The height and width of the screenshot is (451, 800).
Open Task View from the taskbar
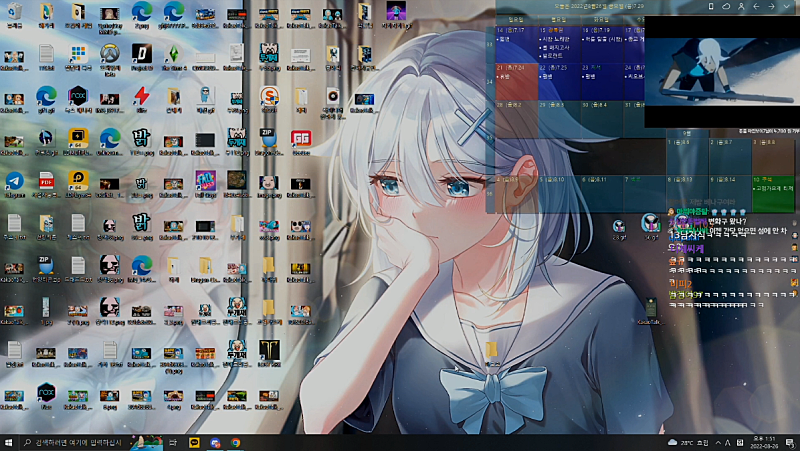(x=173, y=442)
